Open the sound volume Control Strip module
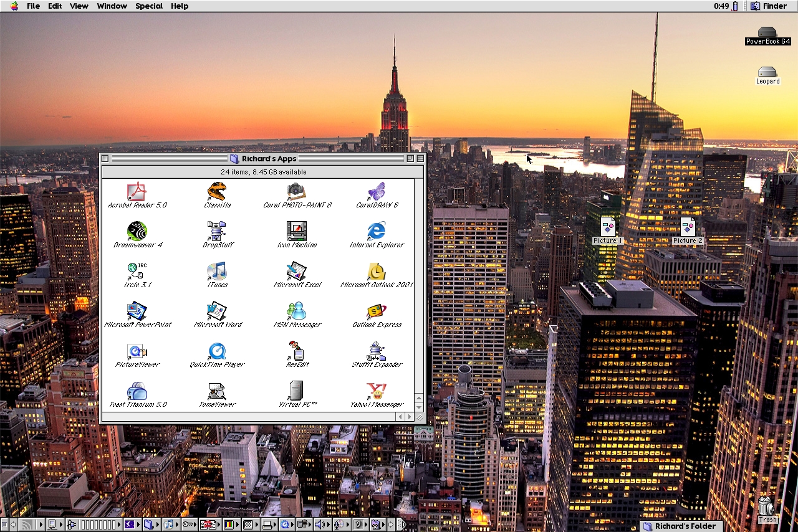Viewport: 798px width, 532px height. click(321, 525)
